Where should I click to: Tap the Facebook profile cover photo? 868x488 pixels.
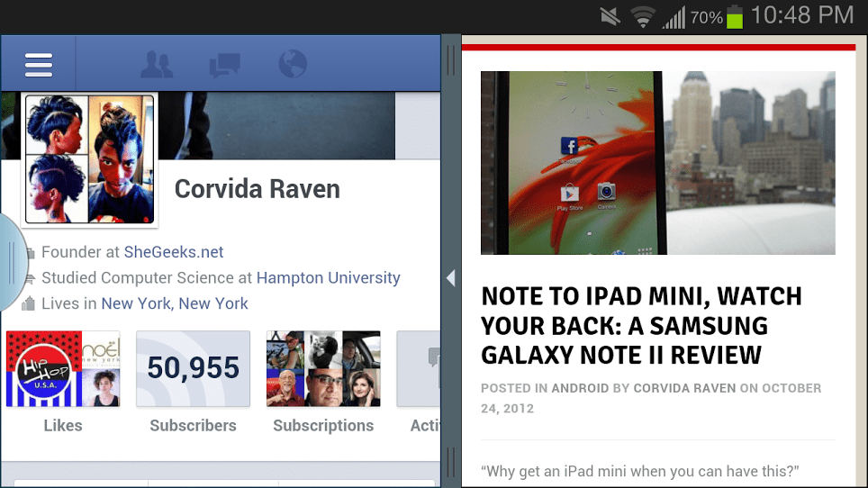(276, 125)
